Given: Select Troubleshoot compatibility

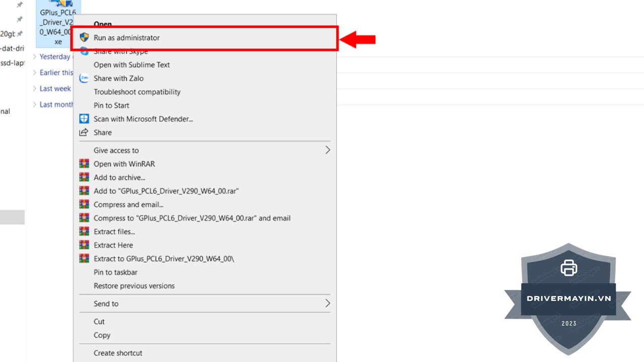Looking at the screenshot, I should coord(137,92).
